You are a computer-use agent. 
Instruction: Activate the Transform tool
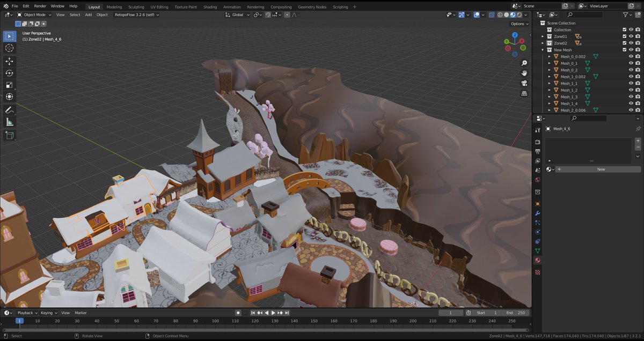point(9,97)
